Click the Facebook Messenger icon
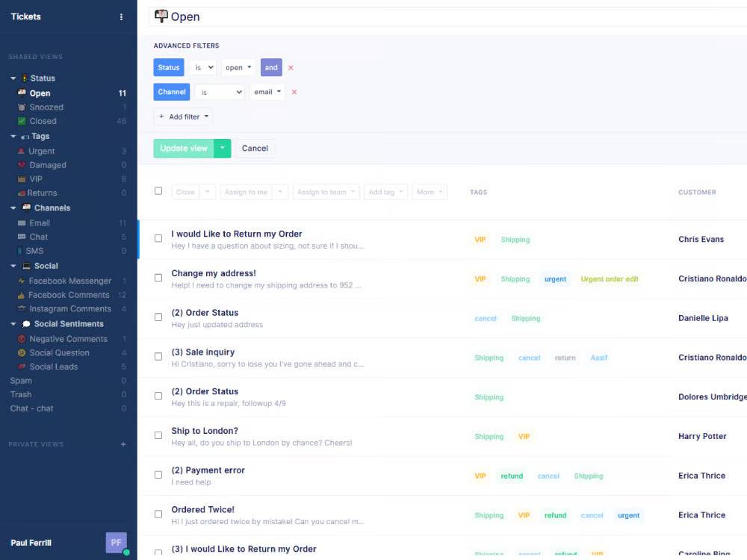Image resolution: width=747 pixels, height=560 pixels. pos(21,281)
